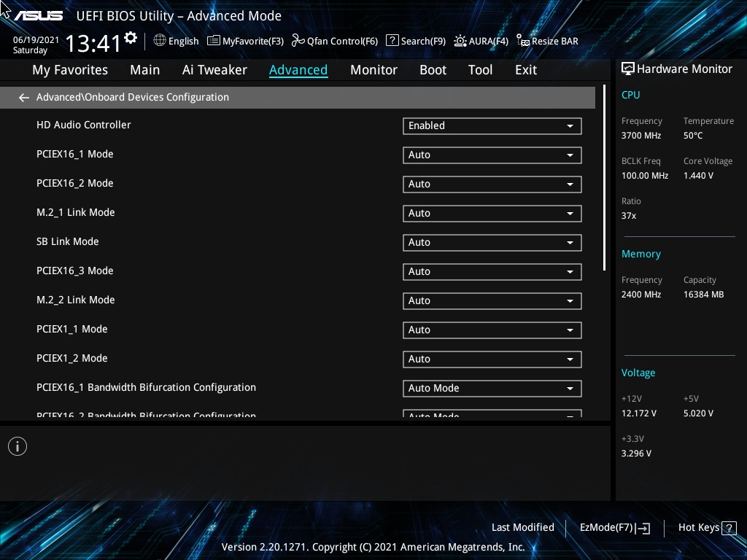Switch to the Boot tab
Image resolution: width=747 pixels, height=560 pixels.
tap(433, 69)
